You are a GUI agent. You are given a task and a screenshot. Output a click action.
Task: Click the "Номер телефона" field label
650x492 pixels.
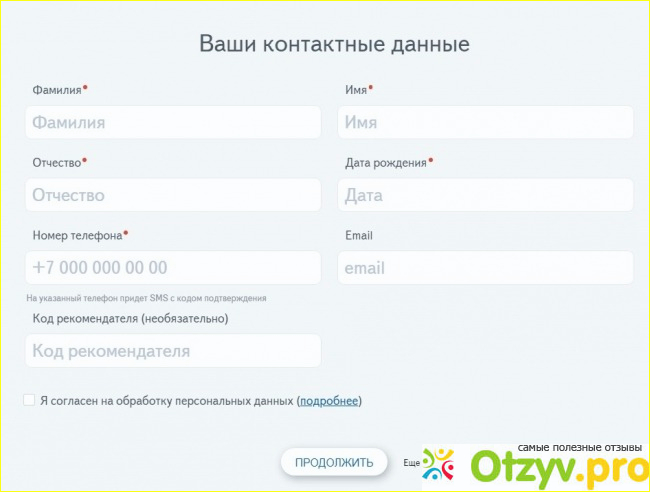[x=77, y=236]
